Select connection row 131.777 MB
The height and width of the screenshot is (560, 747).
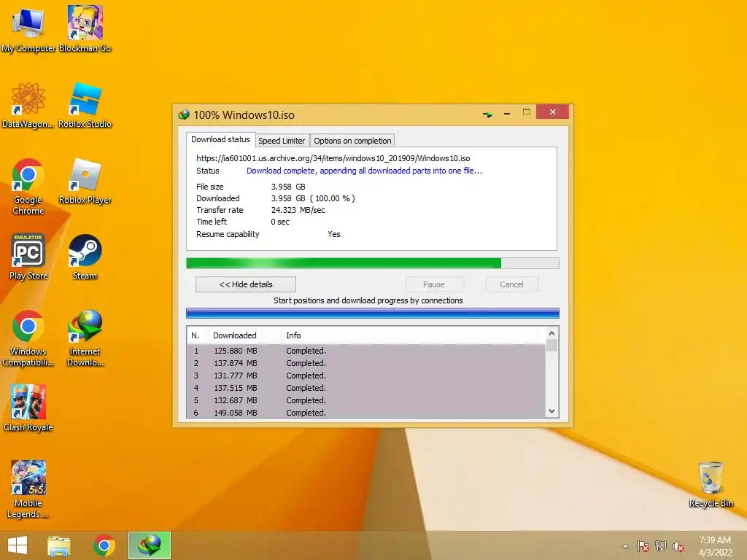click(366, 376)
